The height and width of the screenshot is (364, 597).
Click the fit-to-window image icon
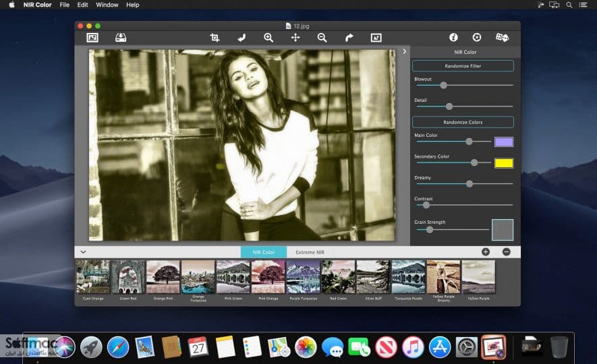point(376,38)
